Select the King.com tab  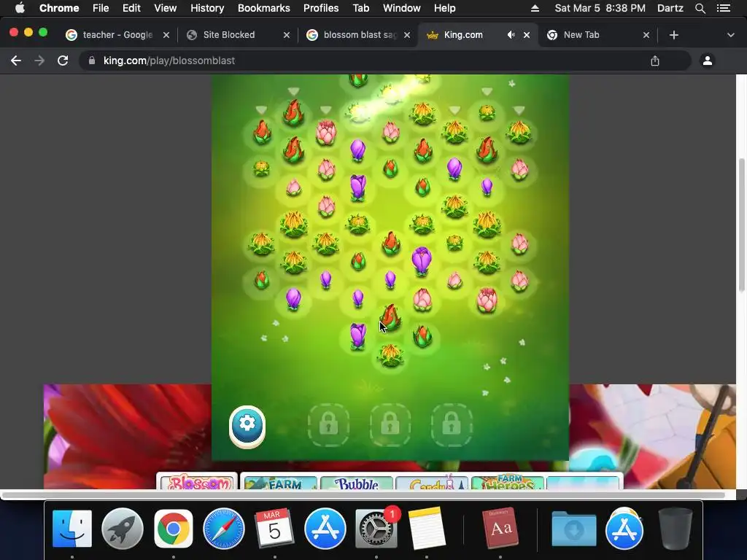tap(477, 35)
